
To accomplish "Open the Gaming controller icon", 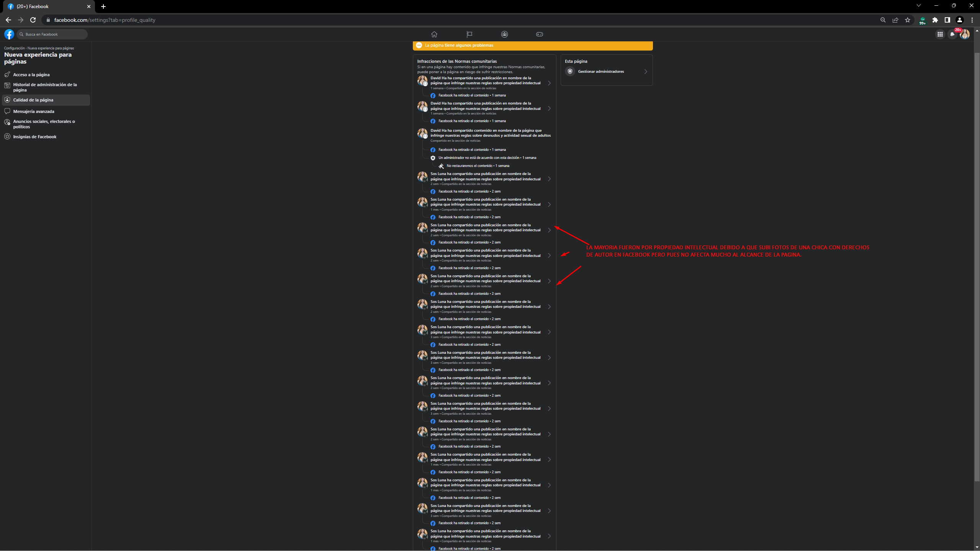I will [539, 34].
